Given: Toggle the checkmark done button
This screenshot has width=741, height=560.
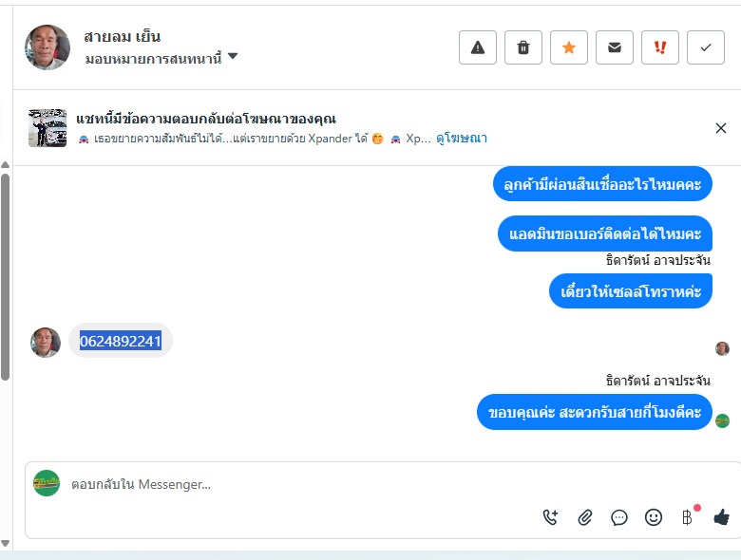Looking at the screenshot, I should coord(706,47).
